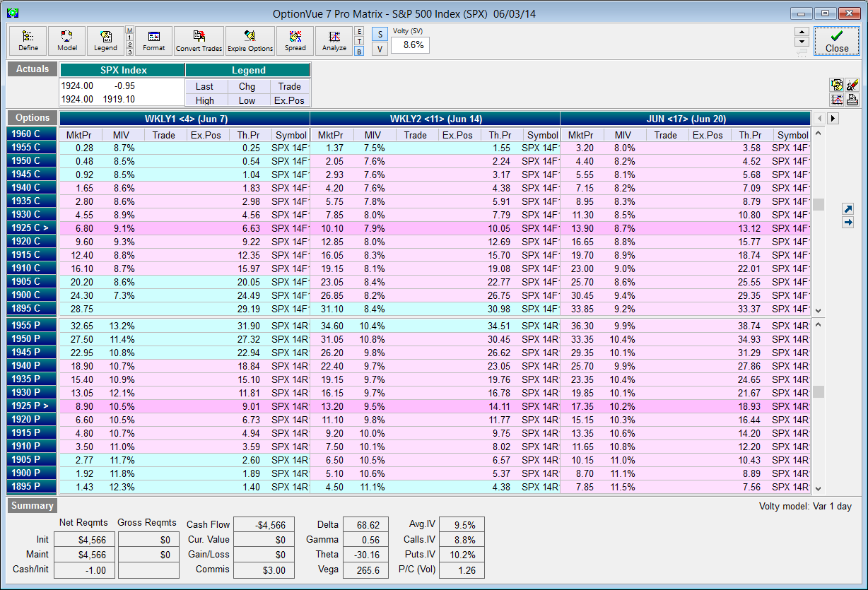Launch the Analyze graph tool
The image size is (868, 590).
coord(334,41)
